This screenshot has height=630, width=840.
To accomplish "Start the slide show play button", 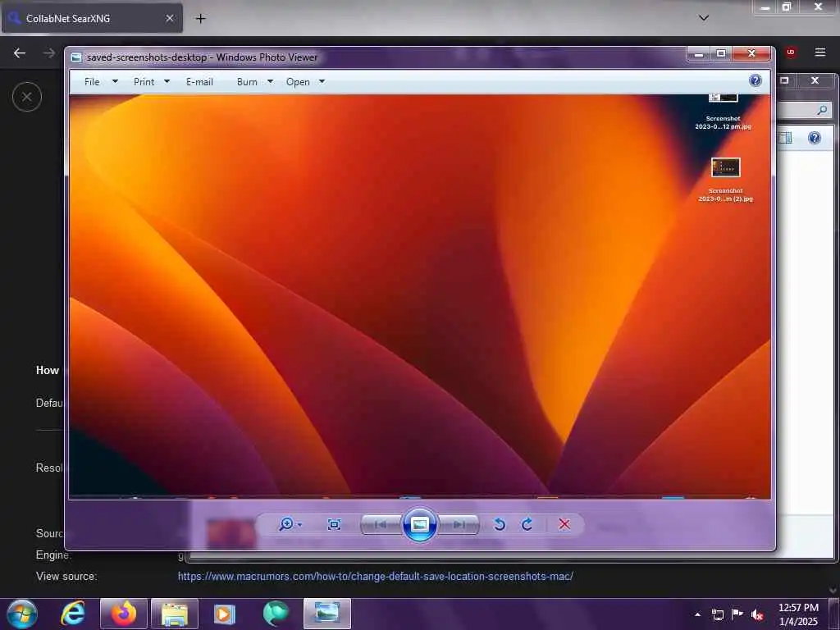I will coord(419,524).
